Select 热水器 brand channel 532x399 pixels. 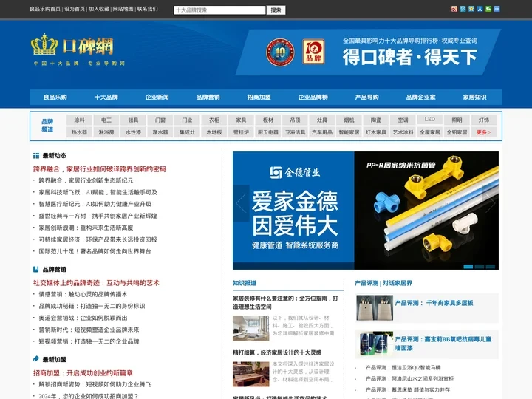click(x=79, y=132)
